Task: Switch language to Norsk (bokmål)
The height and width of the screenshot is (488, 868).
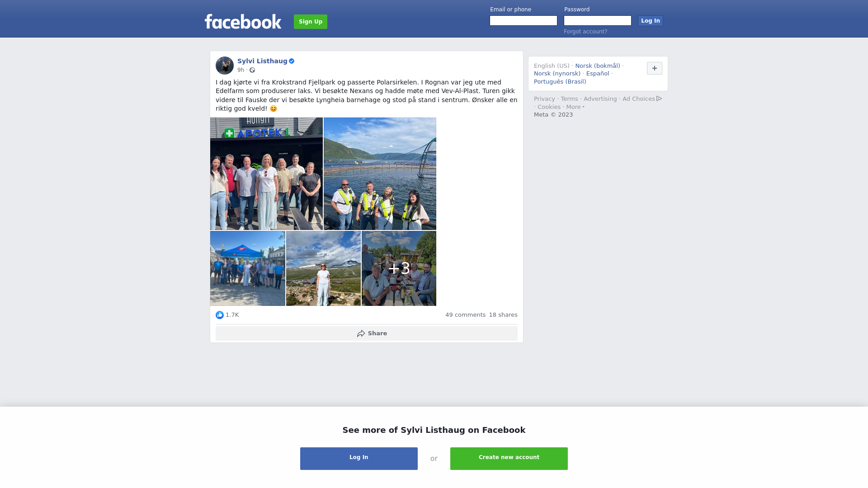Action: (598, 66)
